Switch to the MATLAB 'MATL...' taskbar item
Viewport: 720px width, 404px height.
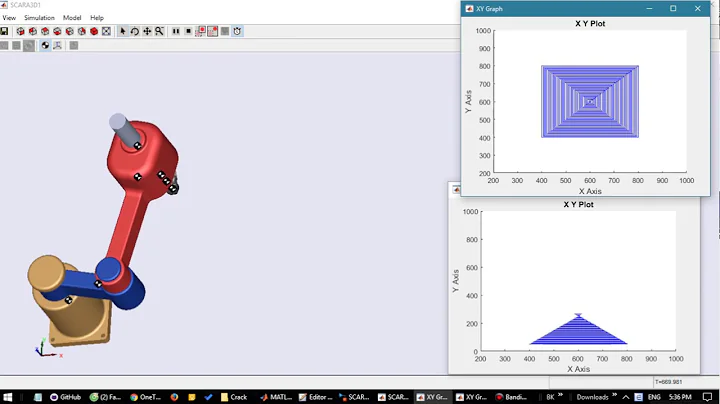coord(276,397)
